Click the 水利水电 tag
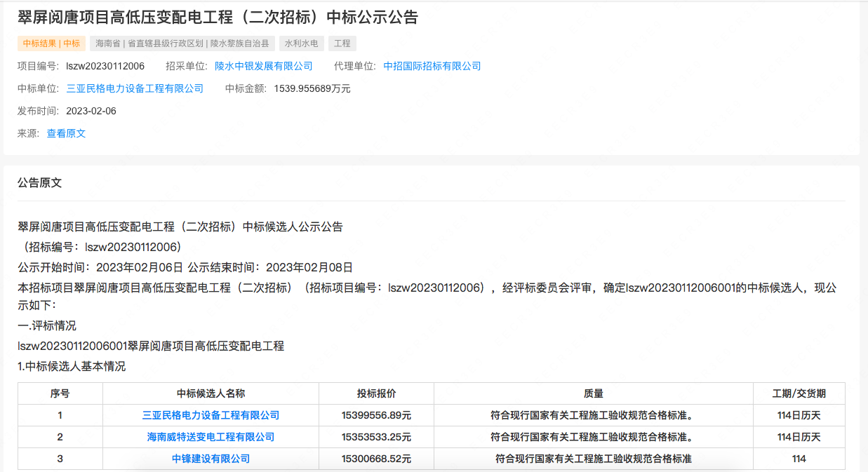 [302, 43]
